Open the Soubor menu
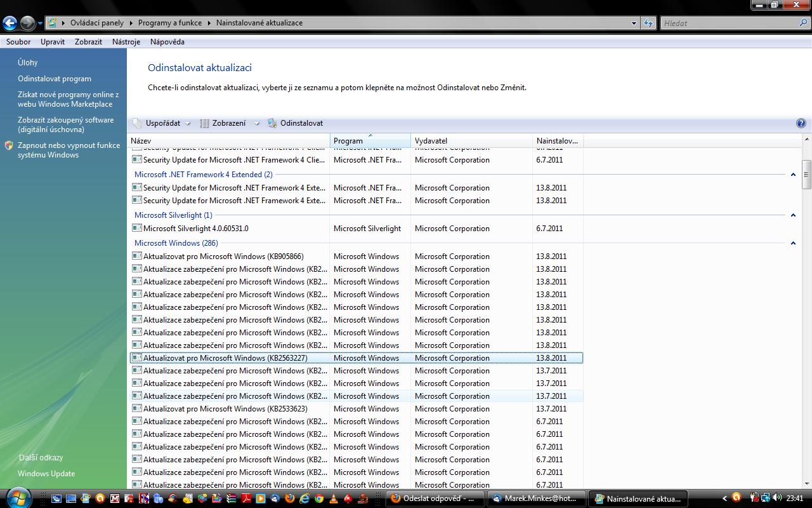This screenshot has height=508, width=812. click(18, 42)
